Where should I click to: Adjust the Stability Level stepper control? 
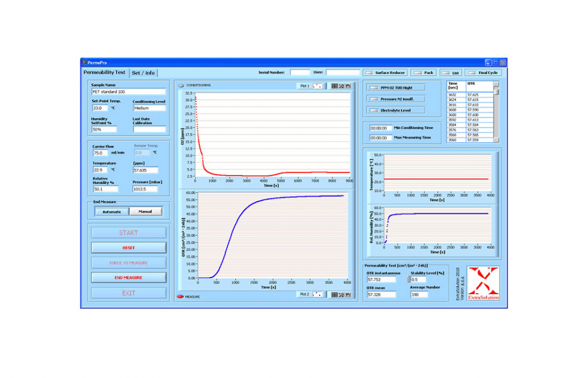[x=408, y=279]
